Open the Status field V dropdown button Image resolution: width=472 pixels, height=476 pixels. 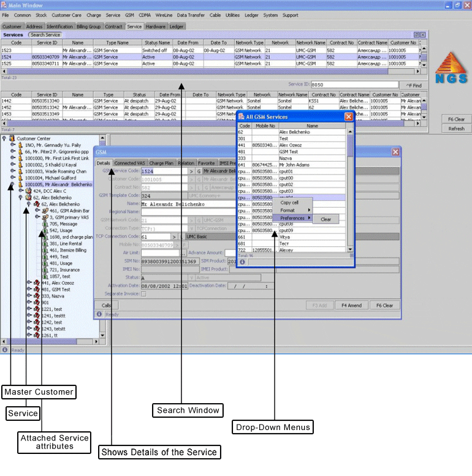[191, 278]
